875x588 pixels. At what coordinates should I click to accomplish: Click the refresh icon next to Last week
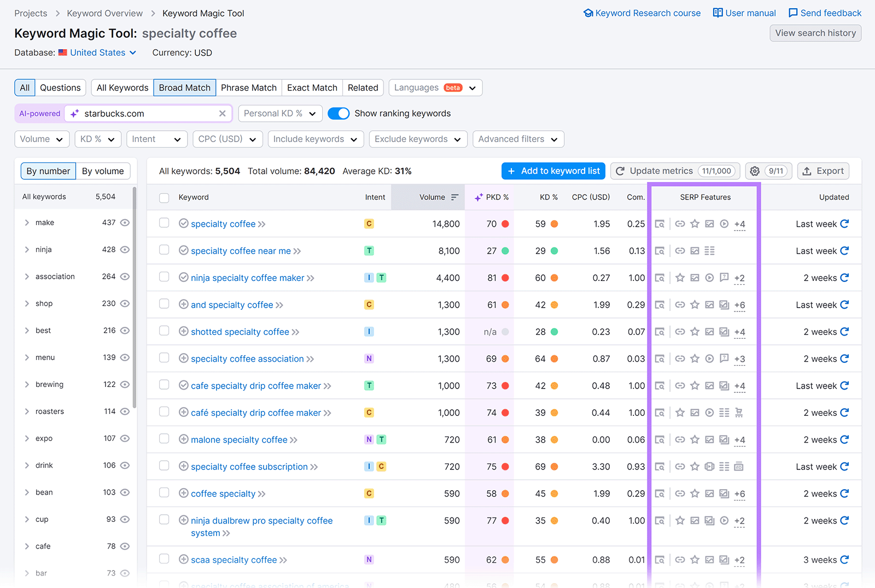[x=844, y=224]
